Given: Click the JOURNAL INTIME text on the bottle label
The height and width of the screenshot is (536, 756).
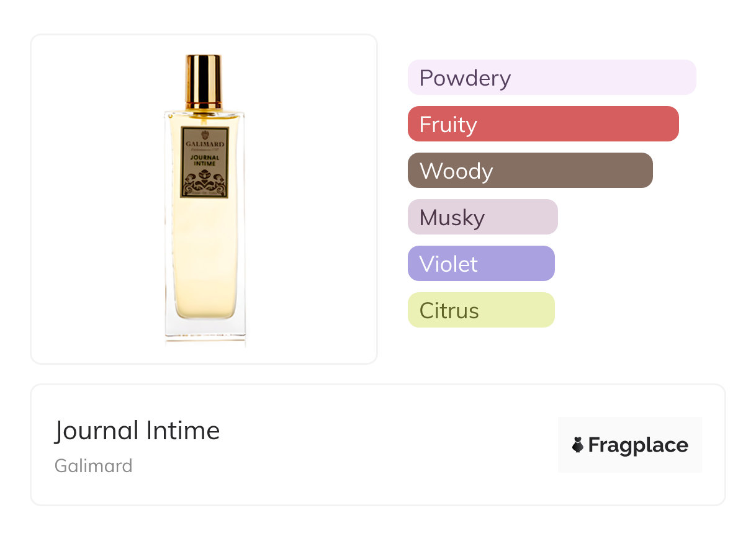Looking at the screenshot, I should pyautogui.click(x=204, y=162).
